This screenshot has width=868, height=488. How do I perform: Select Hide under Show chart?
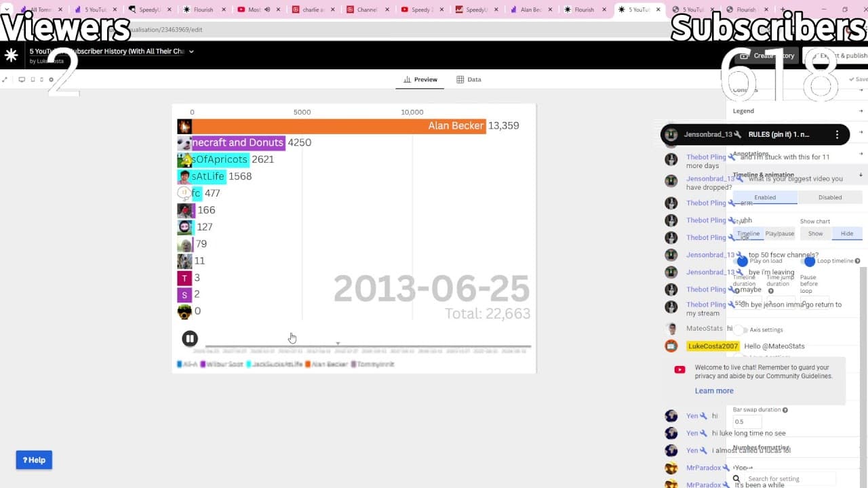point(847,234)
